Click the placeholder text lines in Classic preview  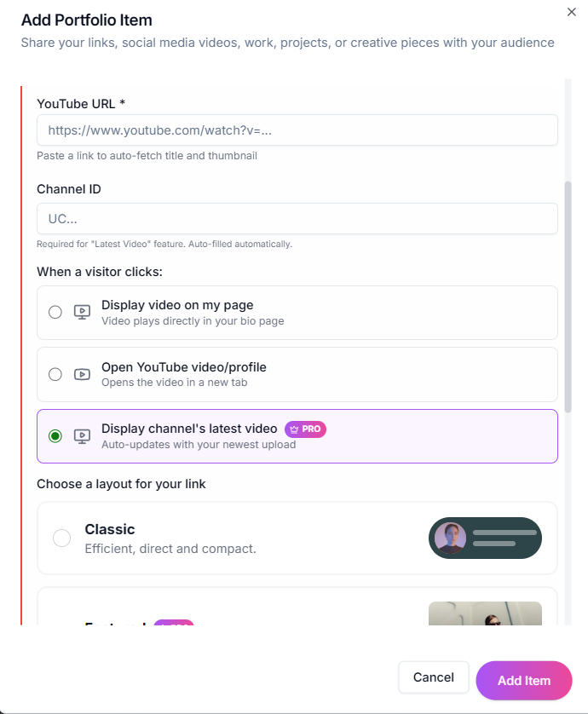pos(504,538)
